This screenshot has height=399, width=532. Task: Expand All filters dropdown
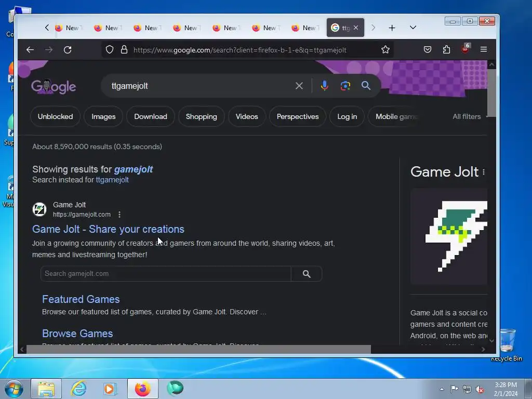(470, 116)
